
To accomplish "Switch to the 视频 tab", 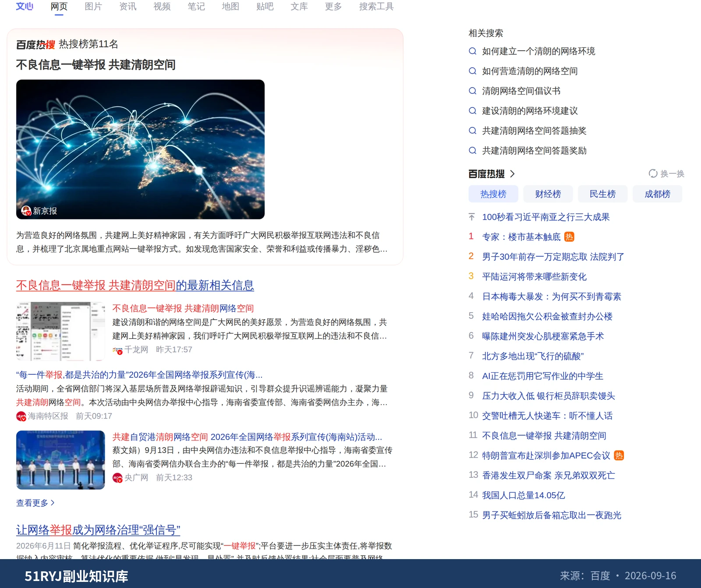I will point(162,7).
